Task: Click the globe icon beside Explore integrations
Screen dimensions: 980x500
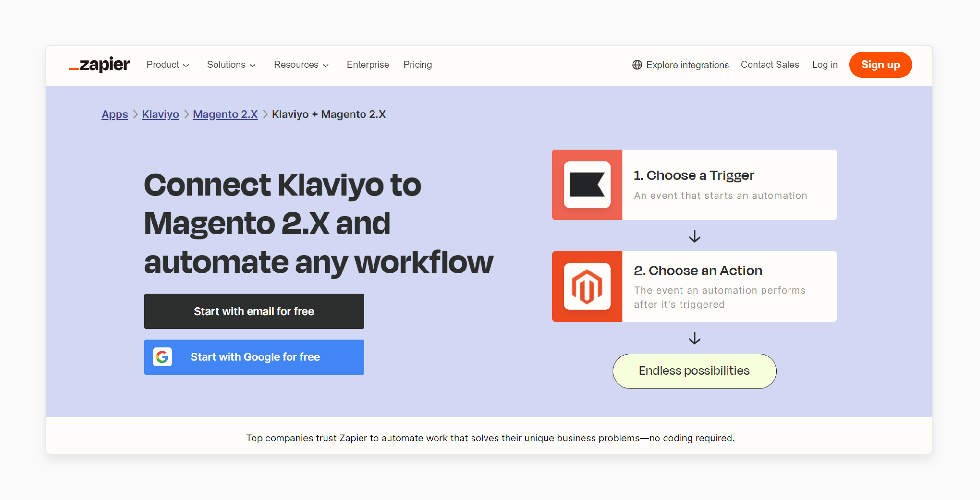Action: [637, 65]
